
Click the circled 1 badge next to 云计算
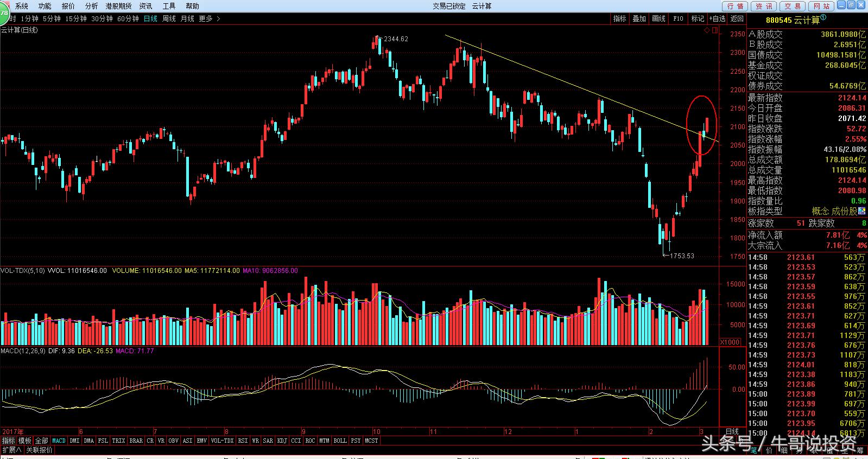pos(823,18)
